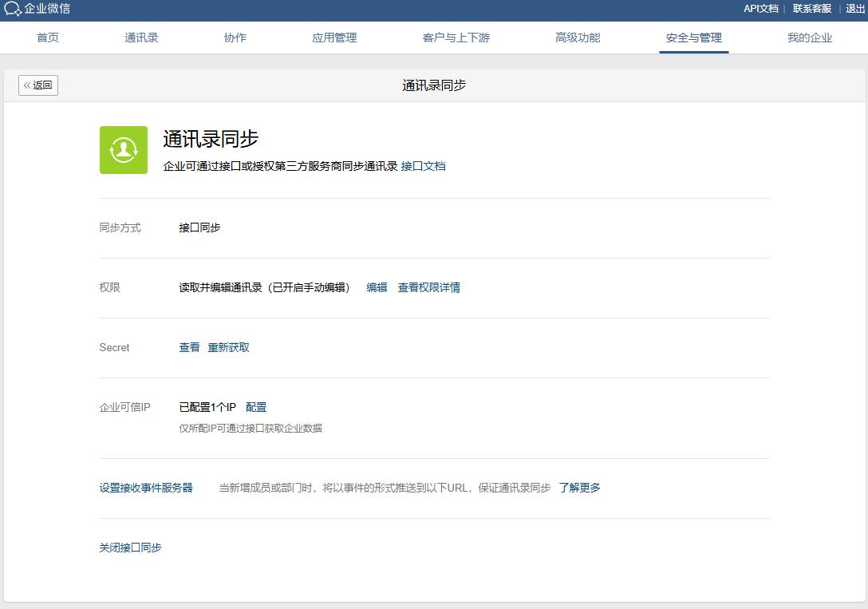Open the 高级功能 tab
Viewport: 868px width, 609px height.
(x=578, y=37)
